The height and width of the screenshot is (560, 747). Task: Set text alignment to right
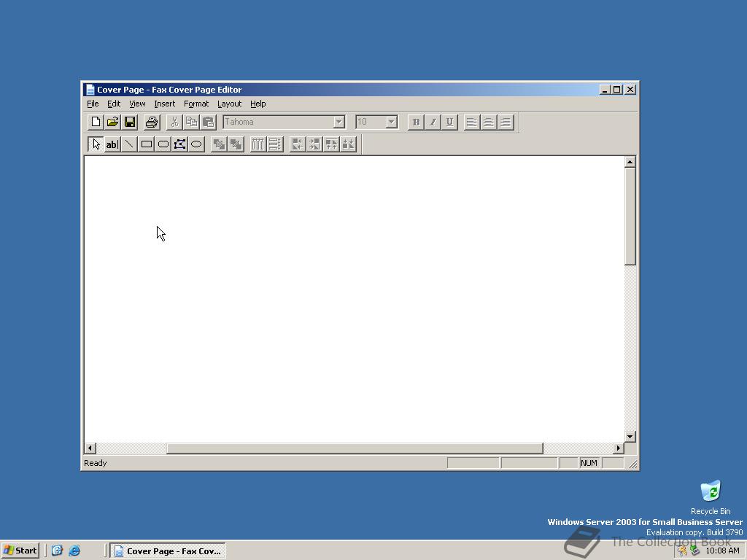click(x=506, y=122)
